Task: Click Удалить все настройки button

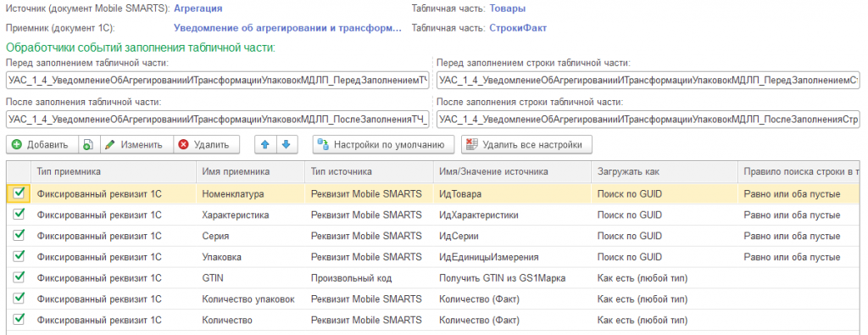Action: pos(527,144)
